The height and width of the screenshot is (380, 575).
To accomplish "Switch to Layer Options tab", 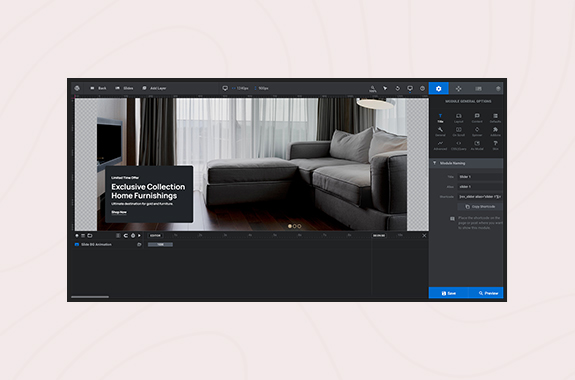I will click(498, 88).
